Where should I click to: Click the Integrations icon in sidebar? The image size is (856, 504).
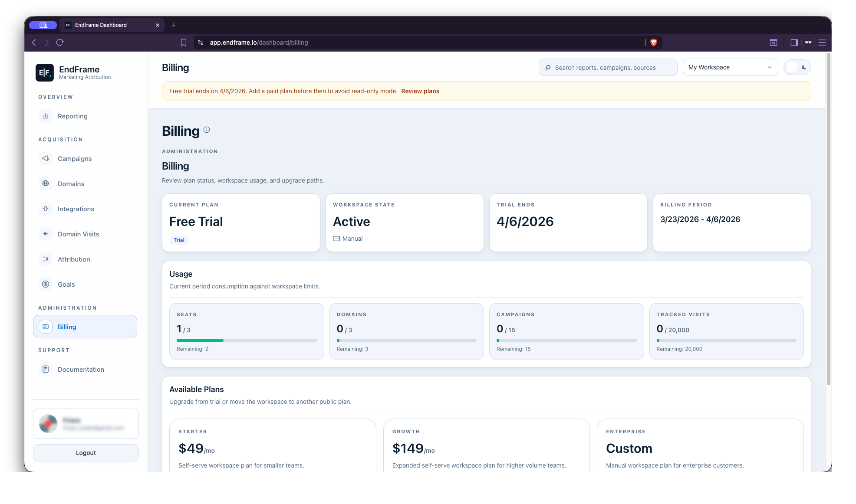pos(46,209)
